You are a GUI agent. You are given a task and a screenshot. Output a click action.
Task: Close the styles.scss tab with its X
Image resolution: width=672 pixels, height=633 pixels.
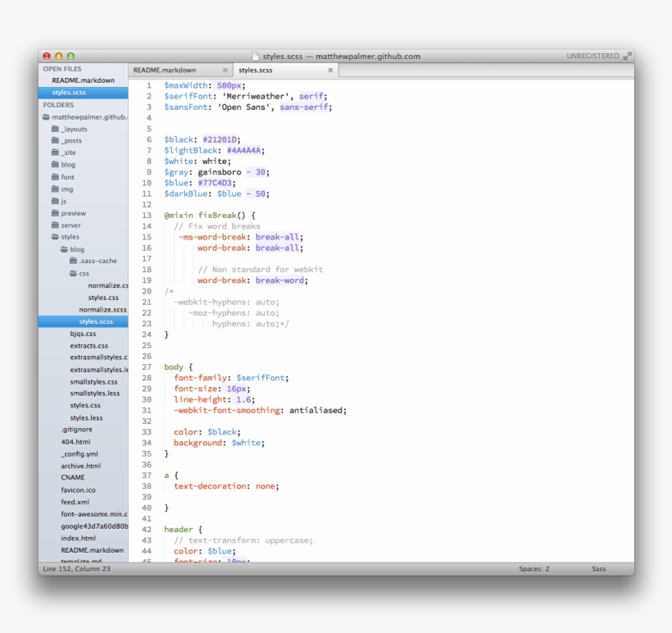coord(330,71)
